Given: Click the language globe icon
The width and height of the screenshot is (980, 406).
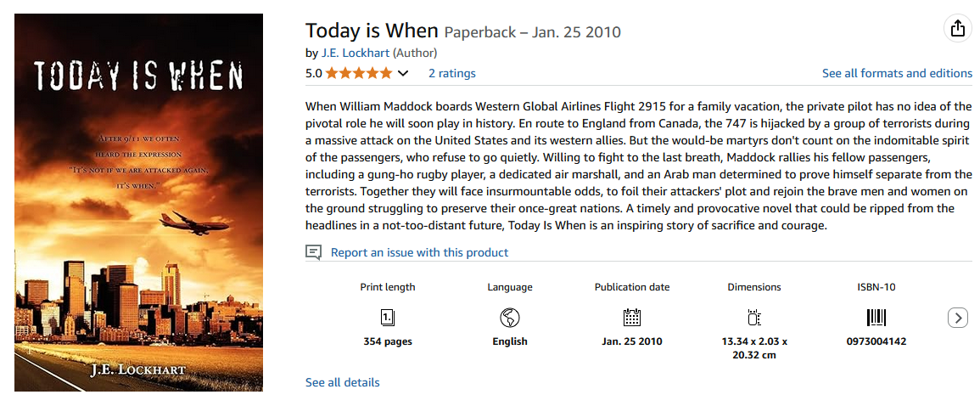Looking at the screenshot, I should pyautogui.click(x=510, y=318).
